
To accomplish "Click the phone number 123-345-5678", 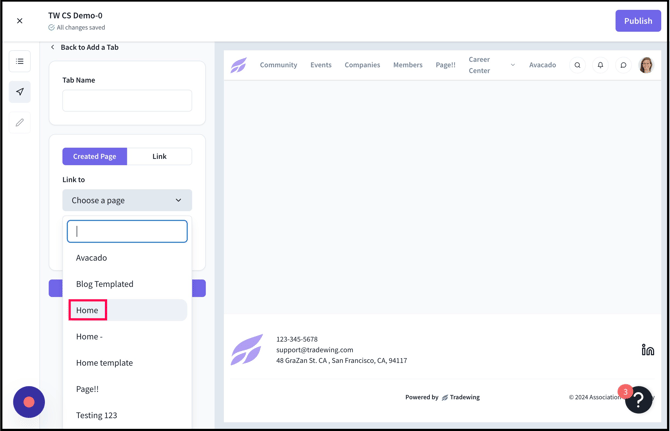I will point(297,339).
